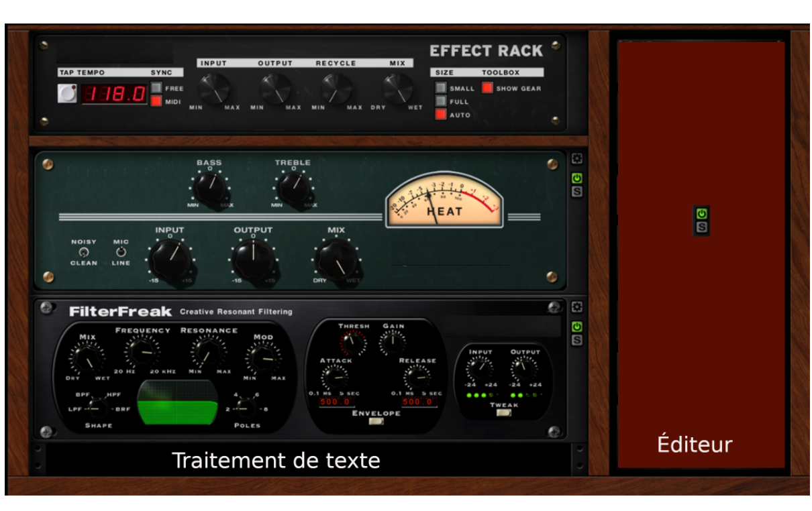This screenshot has width=812, height=511.
Task: Click the BASS knob on Heat module
Action: [209, 189]
